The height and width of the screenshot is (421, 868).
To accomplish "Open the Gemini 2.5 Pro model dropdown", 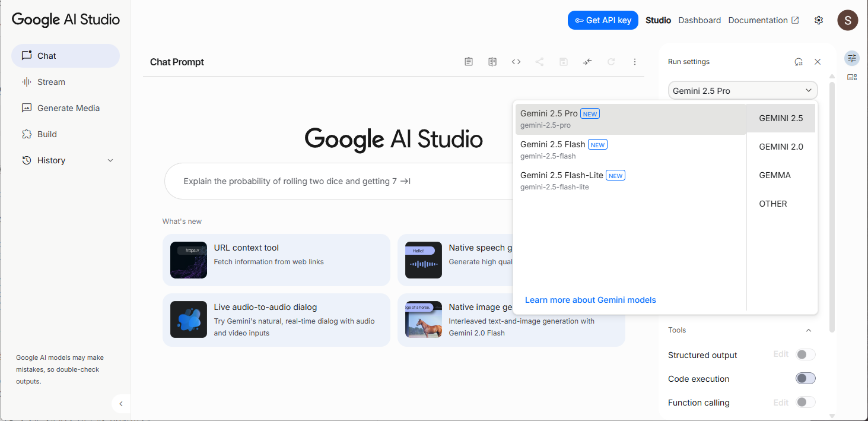I will tap(743, 91).
